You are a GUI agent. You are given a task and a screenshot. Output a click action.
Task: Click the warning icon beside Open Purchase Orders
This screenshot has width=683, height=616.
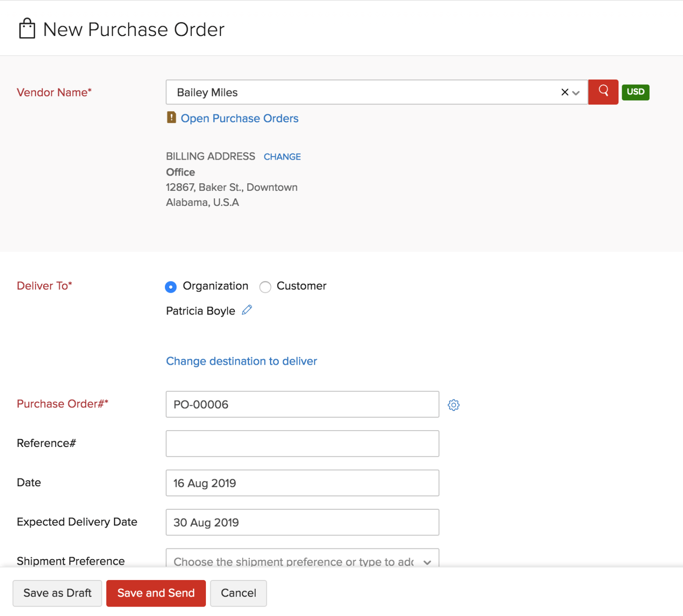(172, 118)
